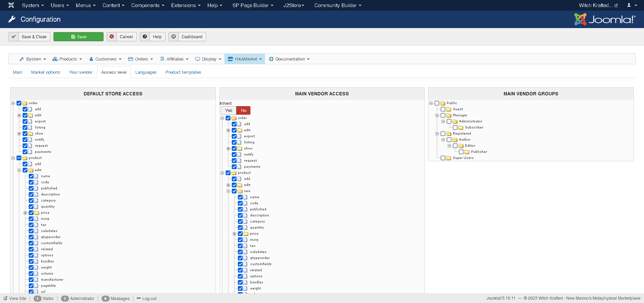
Task: Open the Orders dropdown menu
Action: [x=141, y=59]
